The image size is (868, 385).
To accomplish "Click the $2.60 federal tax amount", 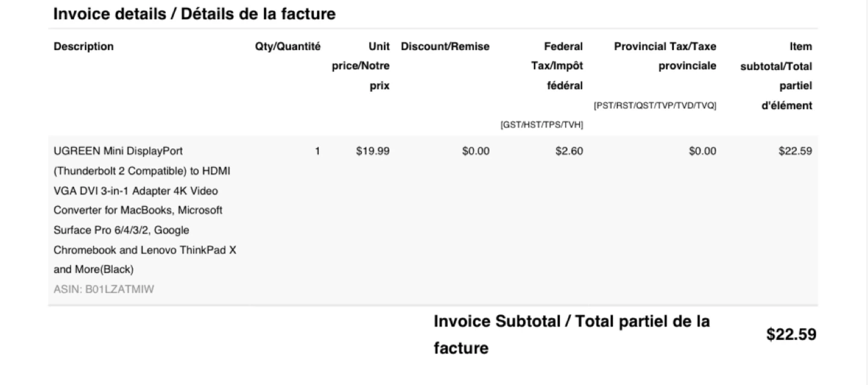I will 569,151.
